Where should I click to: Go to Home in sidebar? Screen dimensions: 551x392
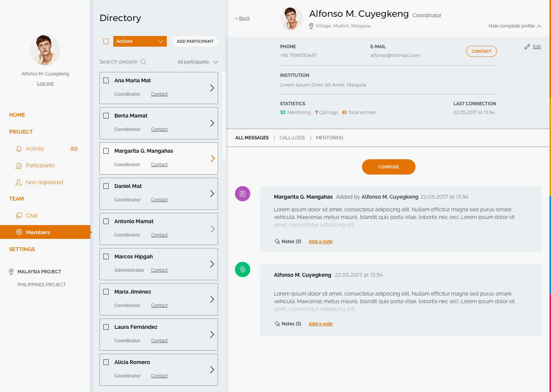coord(17,115)
